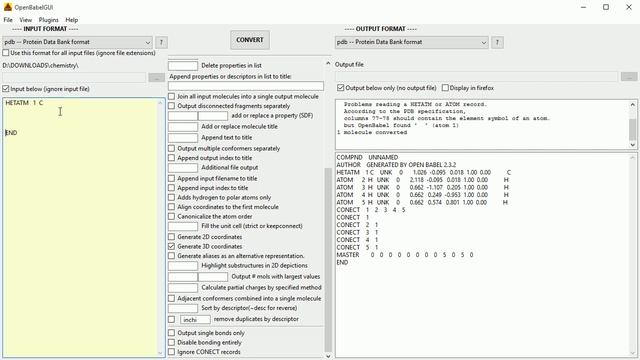Click the 'inchi' descriptor text field
Screen dimensions: 640x360
coord(195,319)
